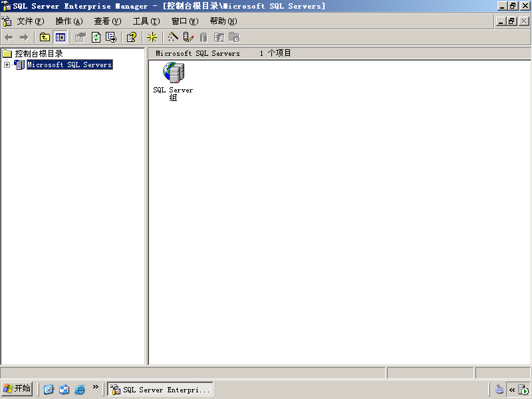
Task: Open the 工具(T) menu
Action: point(146,21)
